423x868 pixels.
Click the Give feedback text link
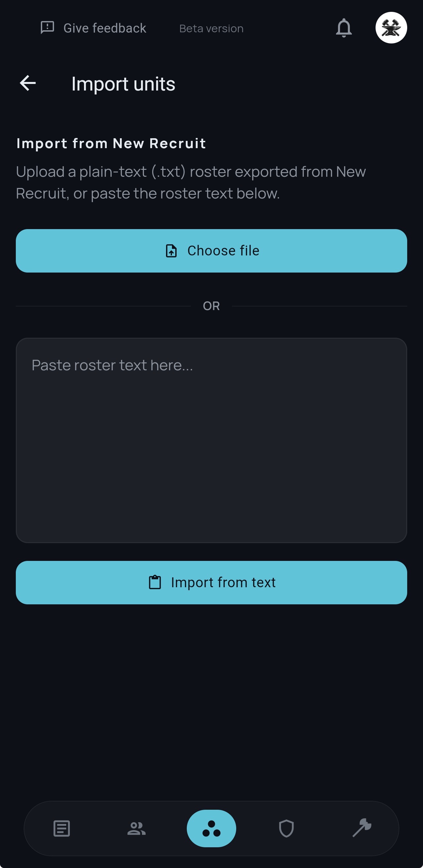(104, 28)
